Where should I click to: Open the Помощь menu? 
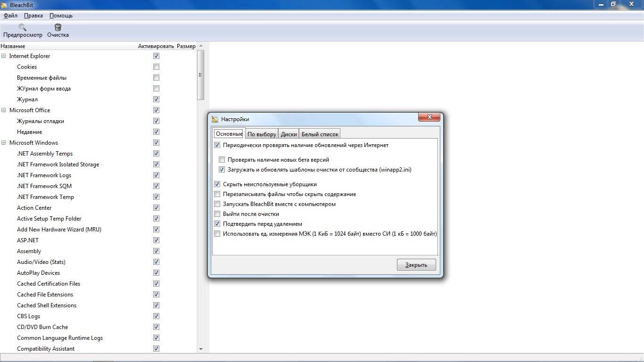click(x=61, y=16)
